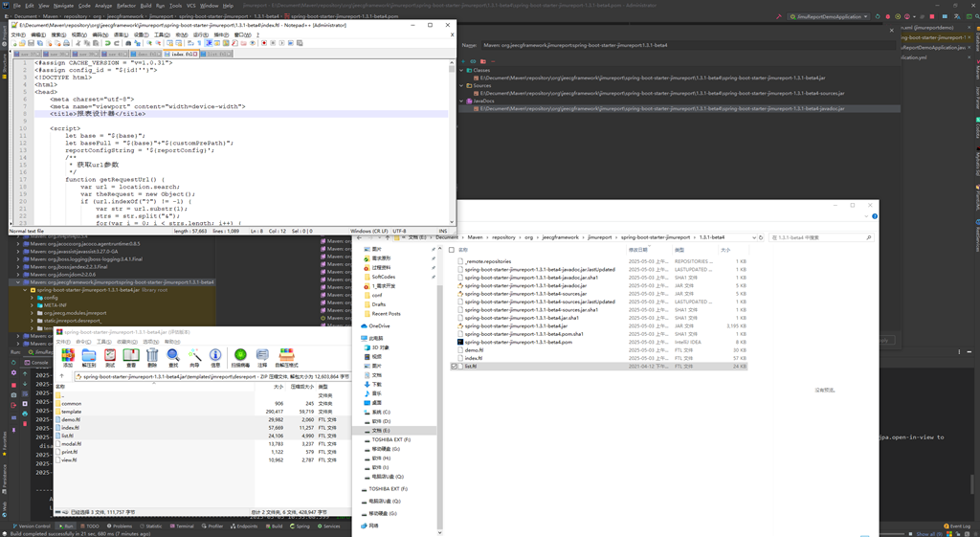Collapse Classes node in library dialog
This screenshot has width=980, height=537.
click(x=462, y=70)
